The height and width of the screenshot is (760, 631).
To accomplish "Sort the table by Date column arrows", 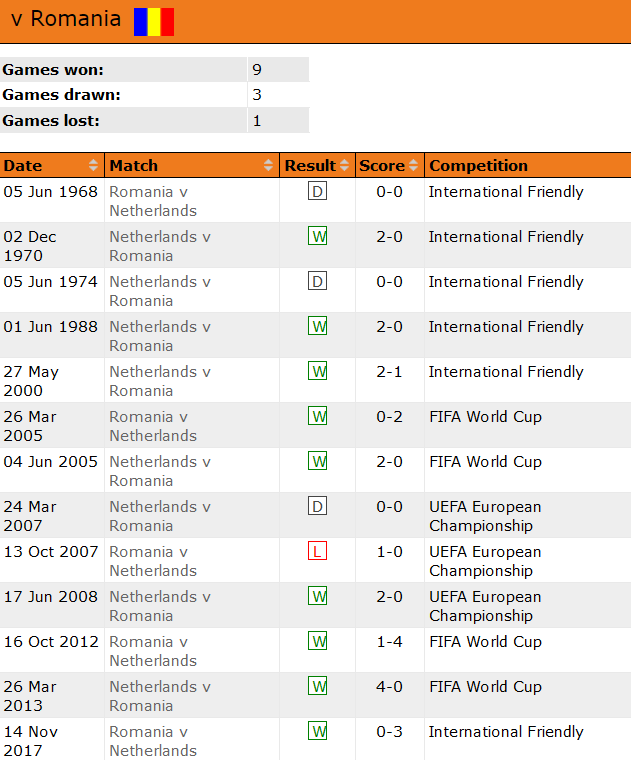I will point(94,166).
